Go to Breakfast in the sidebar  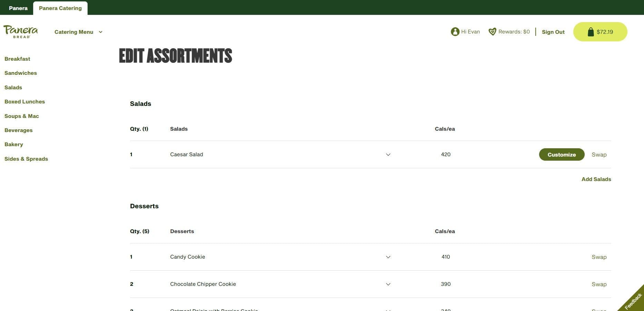point(17,59)
